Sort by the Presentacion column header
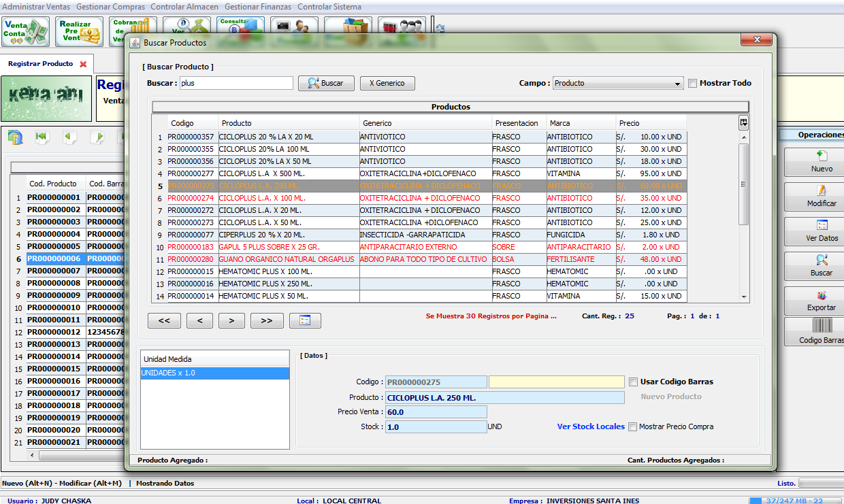This screenshot has width=844, height=504. point(519,123)
